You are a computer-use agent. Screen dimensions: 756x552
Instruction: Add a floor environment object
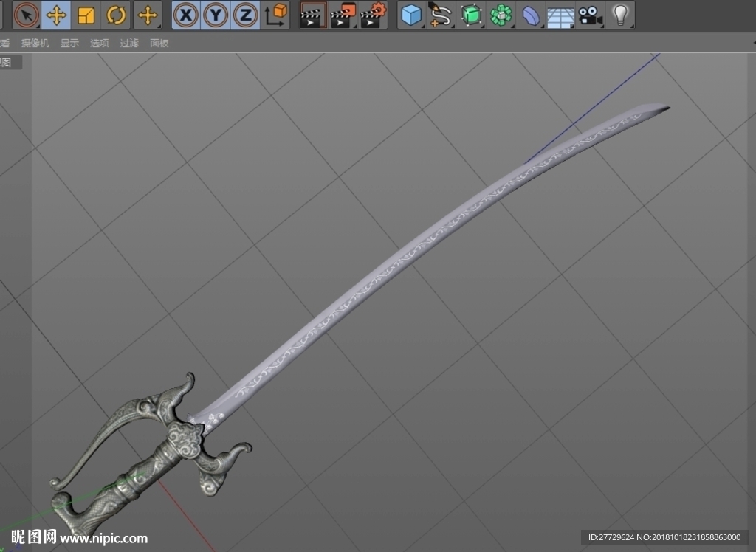[x=561, y=15]
